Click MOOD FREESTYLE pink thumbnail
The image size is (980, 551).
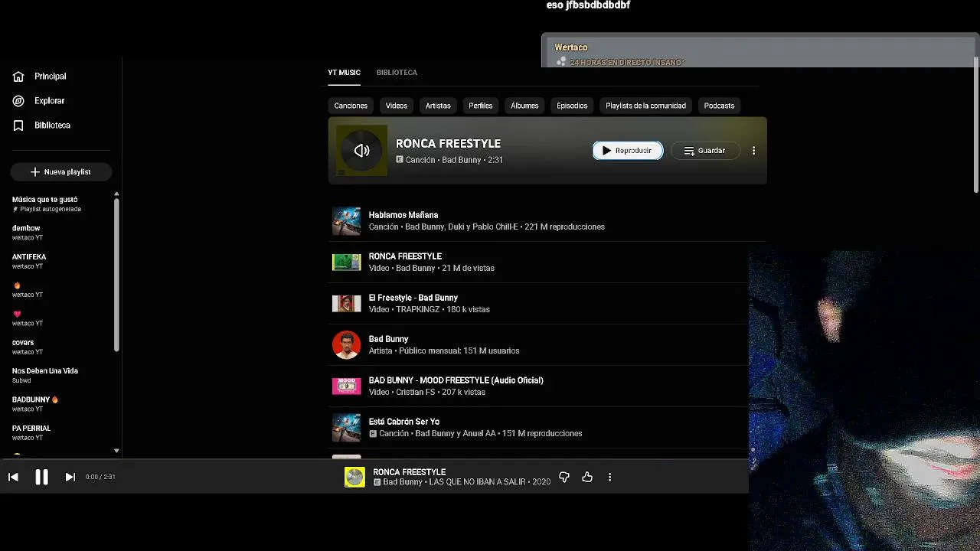tap(346, 386)
